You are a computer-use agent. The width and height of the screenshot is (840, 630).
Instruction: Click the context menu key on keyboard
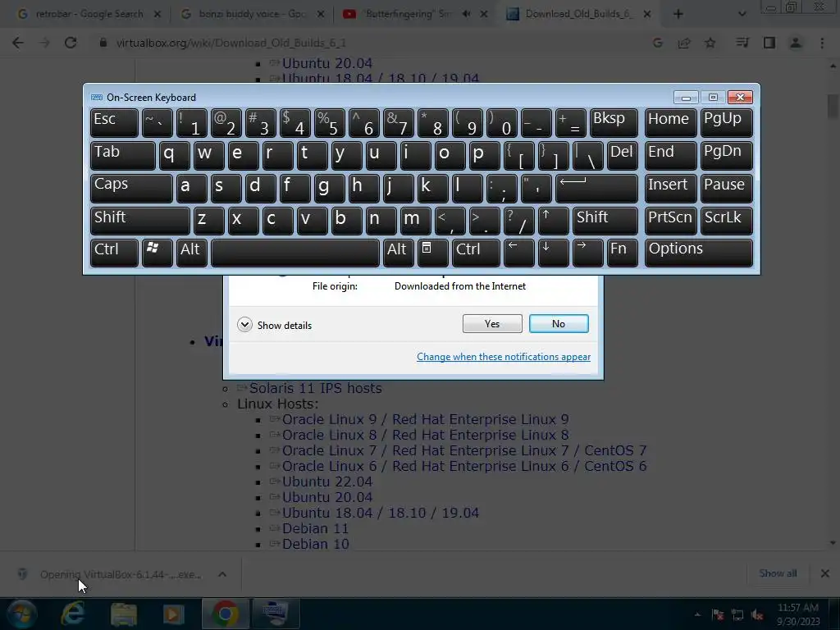(x=431, y=253)
